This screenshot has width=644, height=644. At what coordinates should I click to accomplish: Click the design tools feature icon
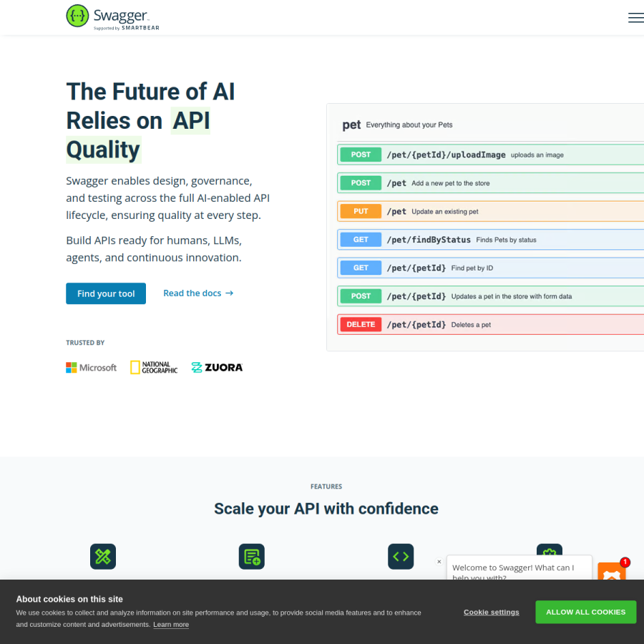[103, 557]
